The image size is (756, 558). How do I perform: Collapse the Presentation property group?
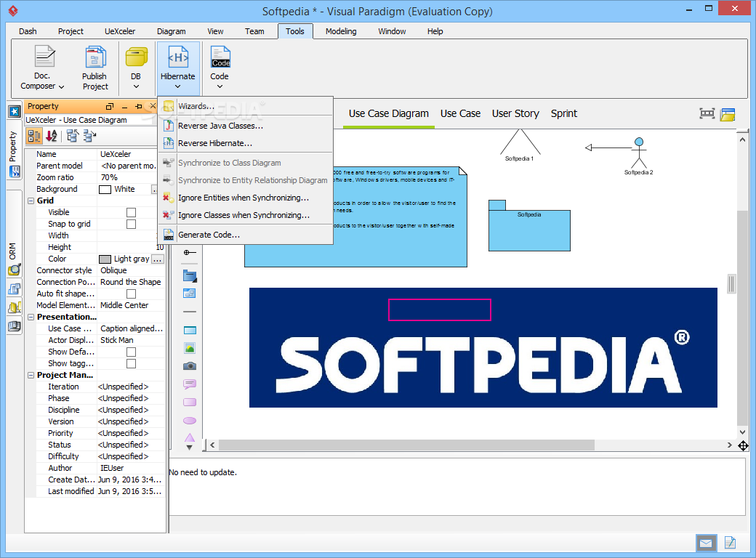click(x=31, y=317)
